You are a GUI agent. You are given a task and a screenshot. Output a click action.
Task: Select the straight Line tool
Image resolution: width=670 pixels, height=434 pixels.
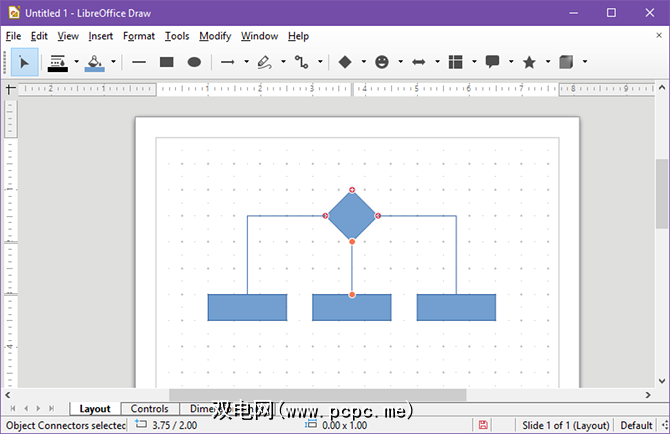point(139,62)
